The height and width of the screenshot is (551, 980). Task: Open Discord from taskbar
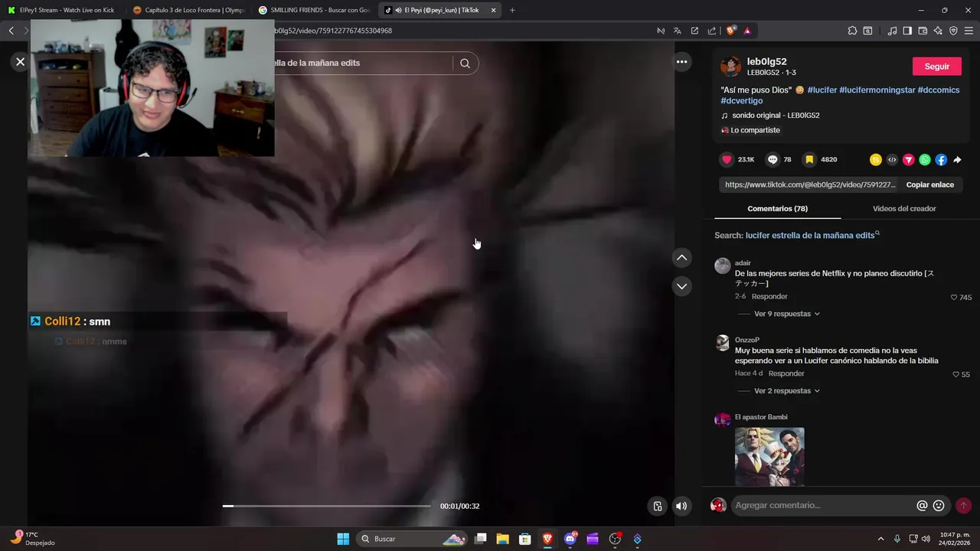(570, 539)
